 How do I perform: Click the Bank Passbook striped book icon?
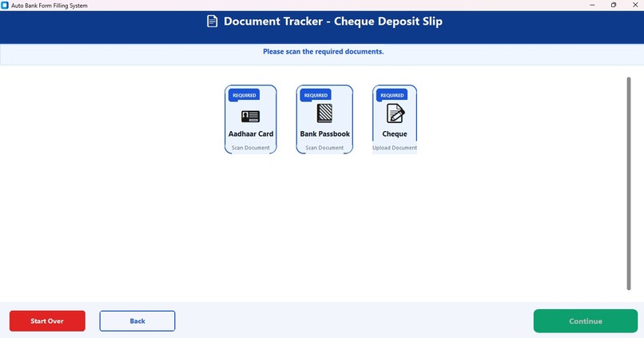[324, 113]
